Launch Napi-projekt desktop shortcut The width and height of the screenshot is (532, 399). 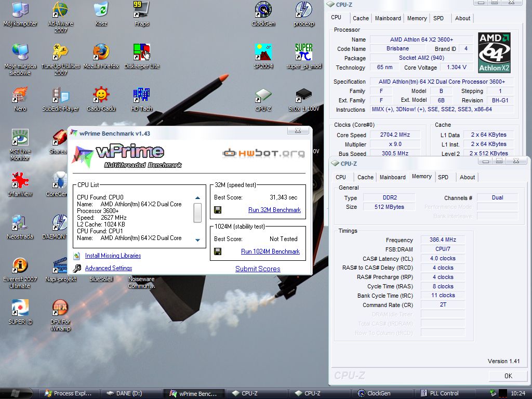tap(60, 270)
